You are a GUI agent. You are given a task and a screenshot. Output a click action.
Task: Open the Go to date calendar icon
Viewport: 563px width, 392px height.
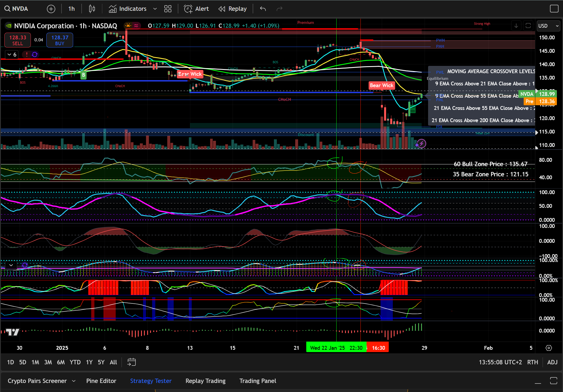[132, 362]
